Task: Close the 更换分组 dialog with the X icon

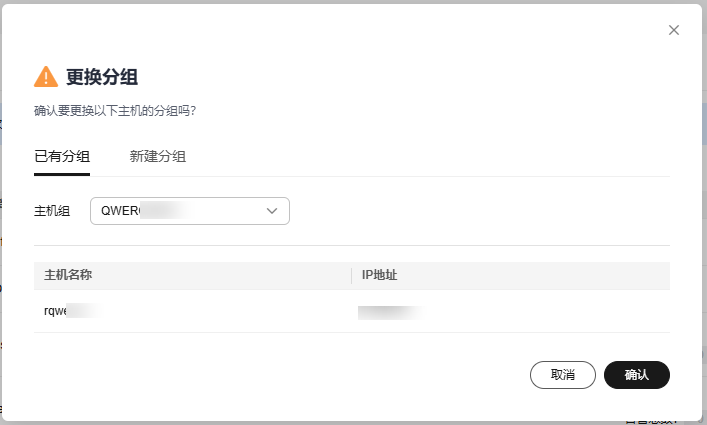Action: click(674, 30)
